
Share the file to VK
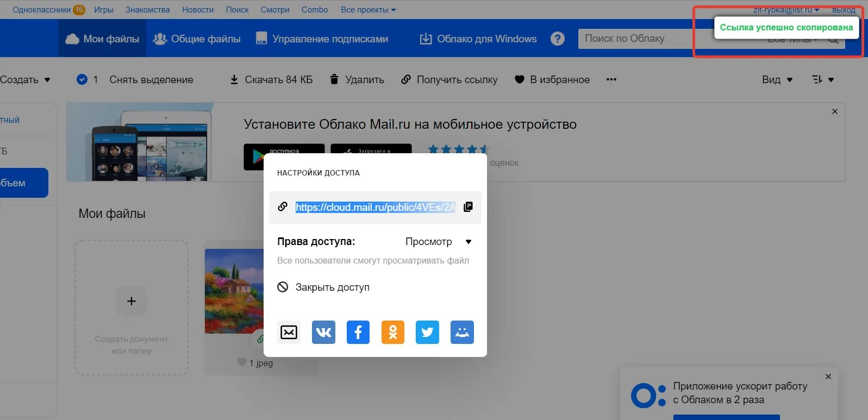tap(323, 332)
